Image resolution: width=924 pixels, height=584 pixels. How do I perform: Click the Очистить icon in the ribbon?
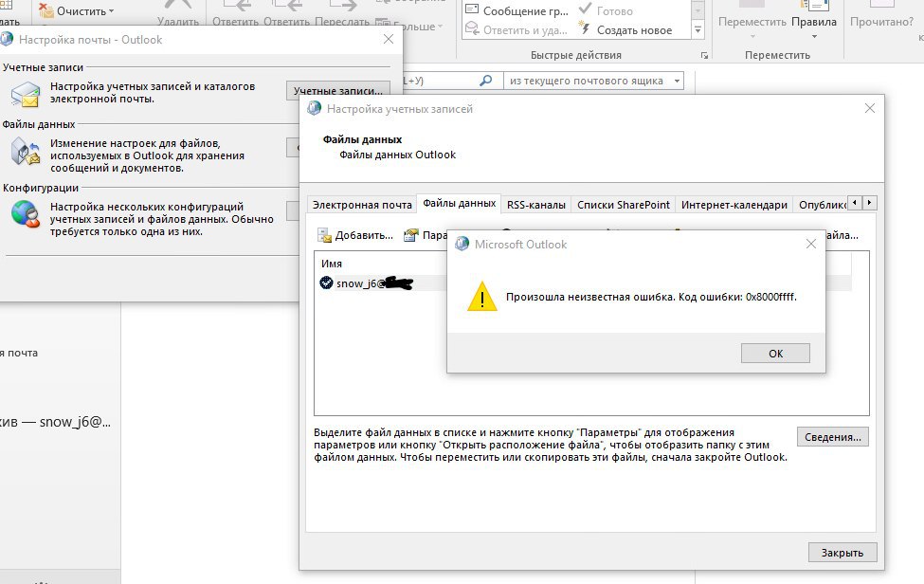pos(46,10)
